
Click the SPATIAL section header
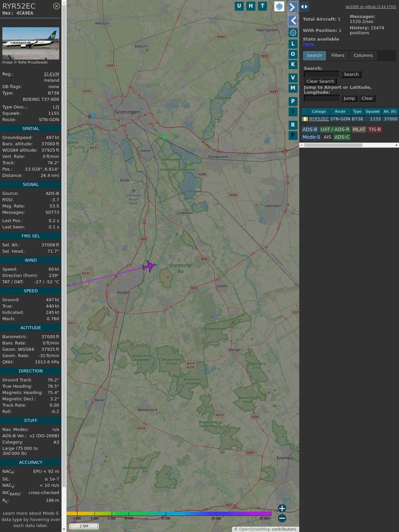[x=30, y=129]
